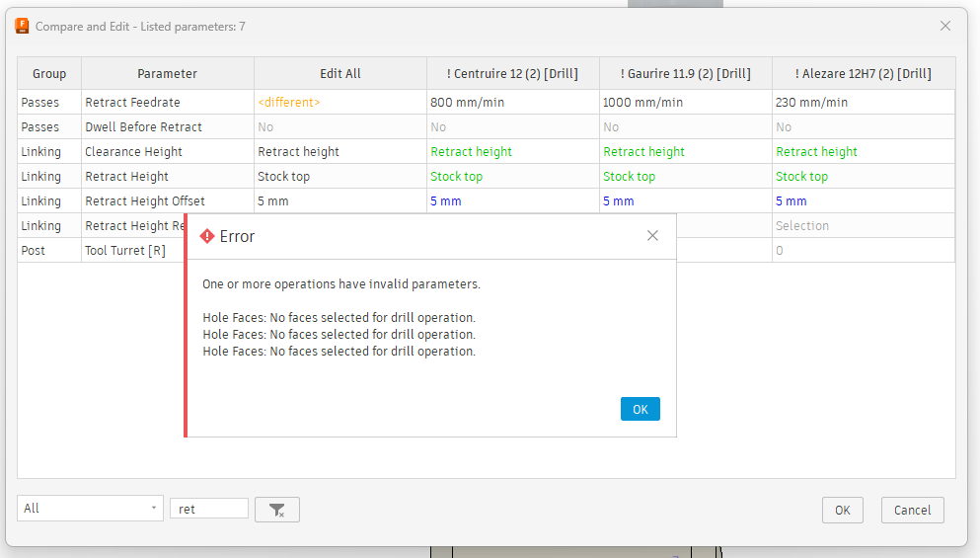Open the All group filter dropdown
980x558 pixels.
click(x=90, y=509)
